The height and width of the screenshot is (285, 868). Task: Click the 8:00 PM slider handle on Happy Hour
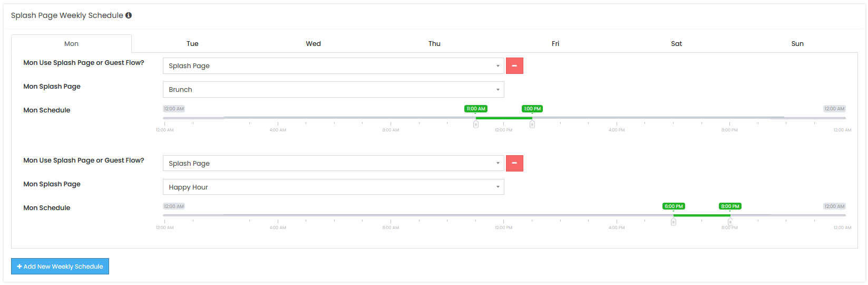[x=730, y=222]
